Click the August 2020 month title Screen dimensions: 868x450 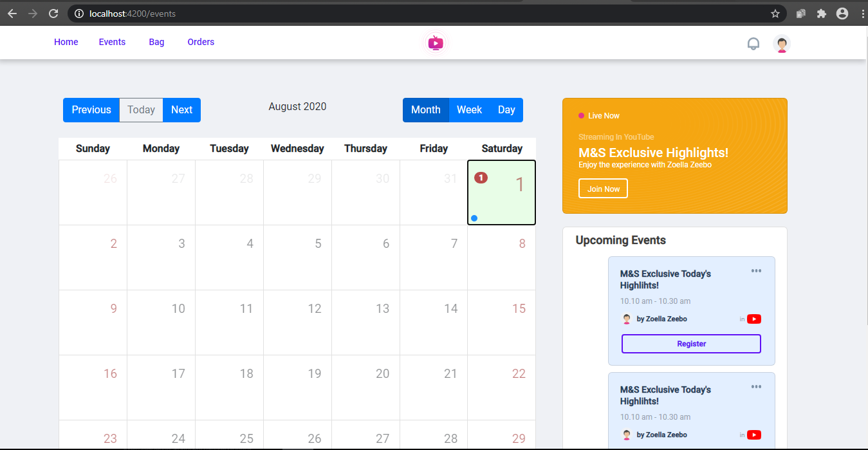[297, 107]
